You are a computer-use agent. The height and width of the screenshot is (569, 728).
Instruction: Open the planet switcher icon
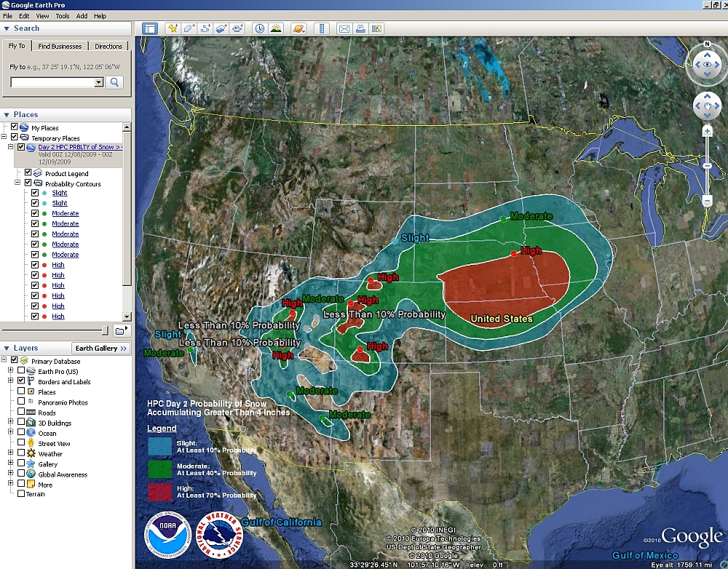point(298,29)
